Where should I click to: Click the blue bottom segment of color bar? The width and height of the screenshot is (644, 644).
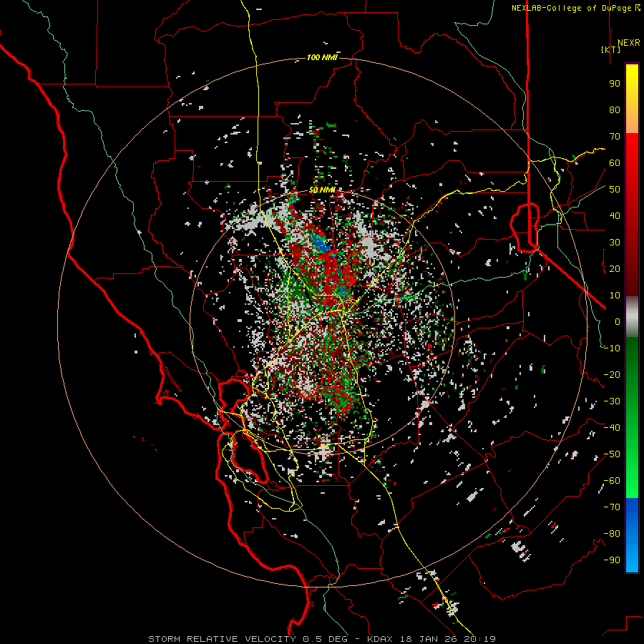(x=632, y=535)
